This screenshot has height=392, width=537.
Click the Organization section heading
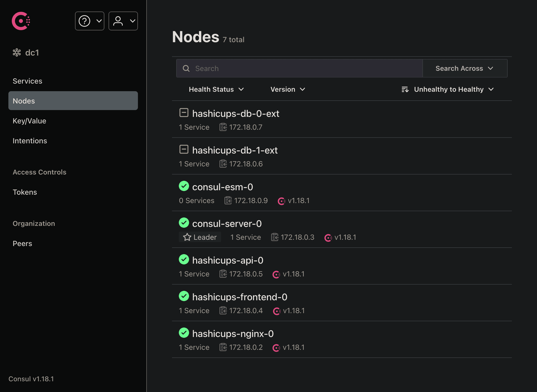pos(34,224)
